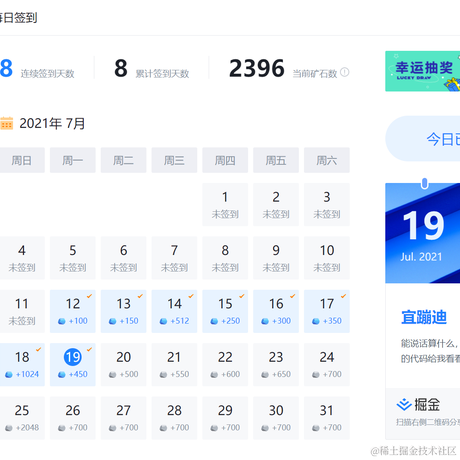Screen dimensions: 460x460
Task: Click the July 28 day cell
Action: (174, 418)
